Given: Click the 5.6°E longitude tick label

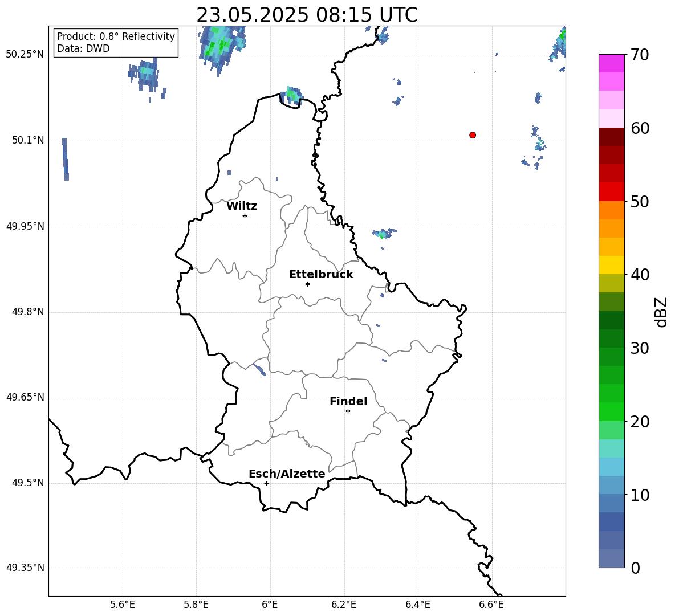Looking at the screenshot, I should [x=123, y=605].
